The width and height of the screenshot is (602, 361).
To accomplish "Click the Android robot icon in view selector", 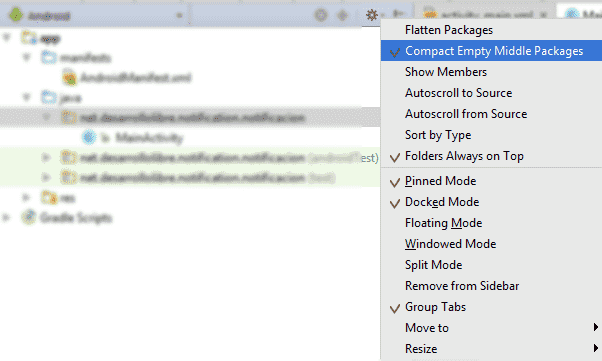I will tap(16, 15).
